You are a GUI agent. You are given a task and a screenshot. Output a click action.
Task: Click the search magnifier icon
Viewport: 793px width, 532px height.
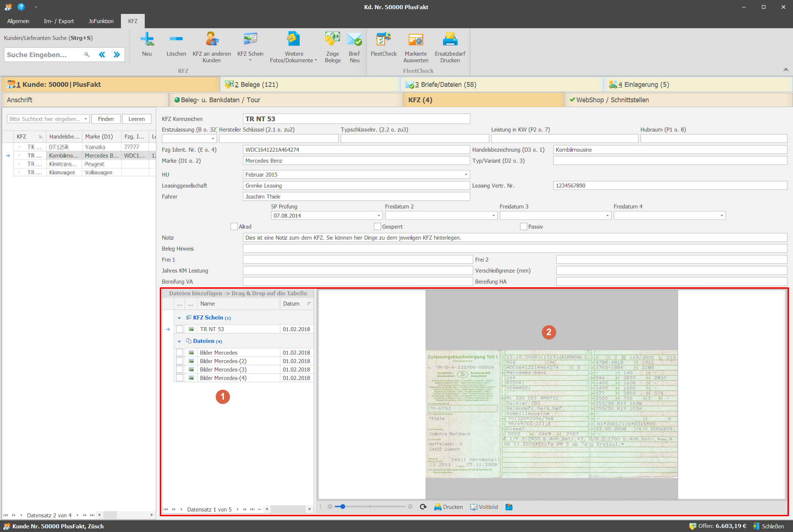point(87,55)
